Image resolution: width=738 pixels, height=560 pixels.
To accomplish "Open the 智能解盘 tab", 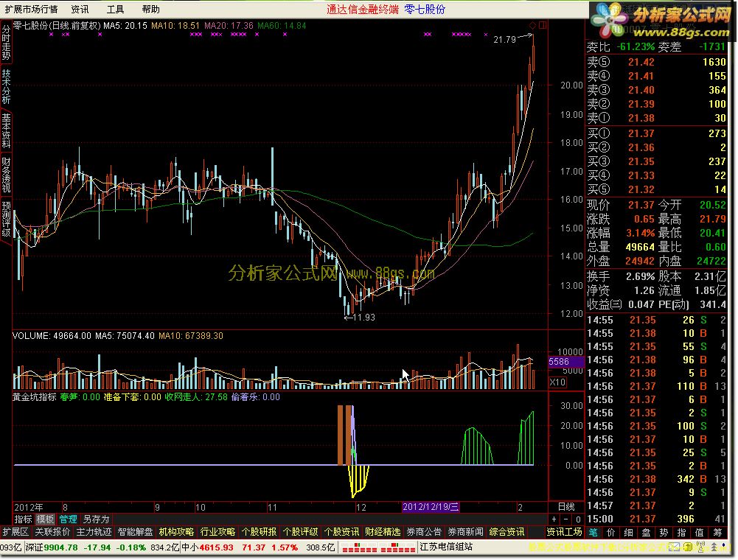I will pyautogui.click(x=135, y=532).
